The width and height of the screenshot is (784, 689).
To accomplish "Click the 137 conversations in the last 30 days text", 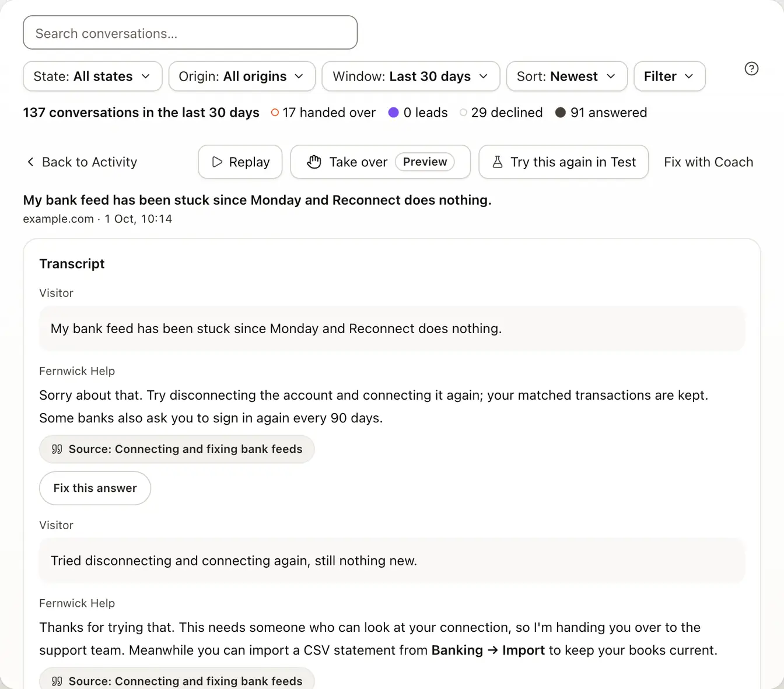I will (x=141, y=113).
